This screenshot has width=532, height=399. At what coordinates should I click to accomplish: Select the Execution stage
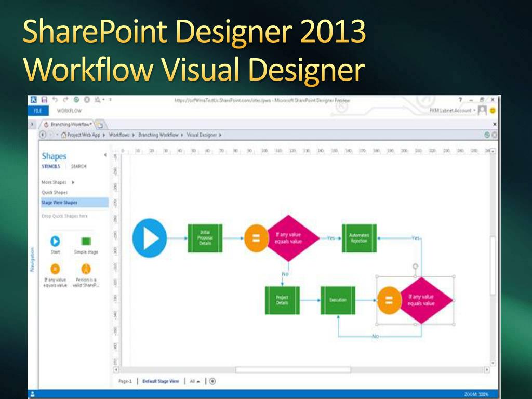coord(338,300)
